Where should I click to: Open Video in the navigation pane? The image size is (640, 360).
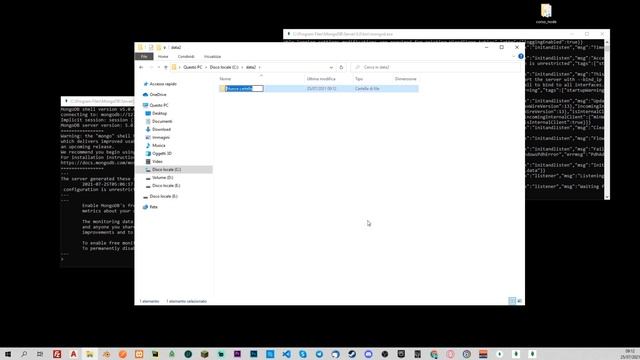(x=157, y=162)
